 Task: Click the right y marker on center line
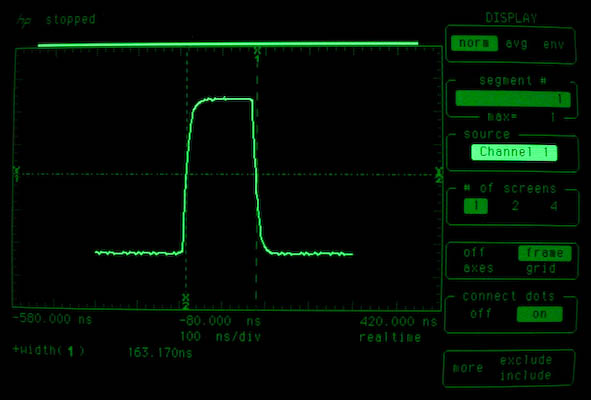coord(438,176)
